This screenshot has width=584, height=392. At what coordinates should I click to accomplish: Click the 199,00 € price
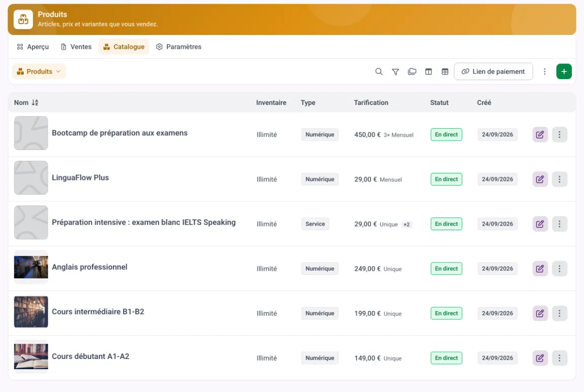[367, 313]
